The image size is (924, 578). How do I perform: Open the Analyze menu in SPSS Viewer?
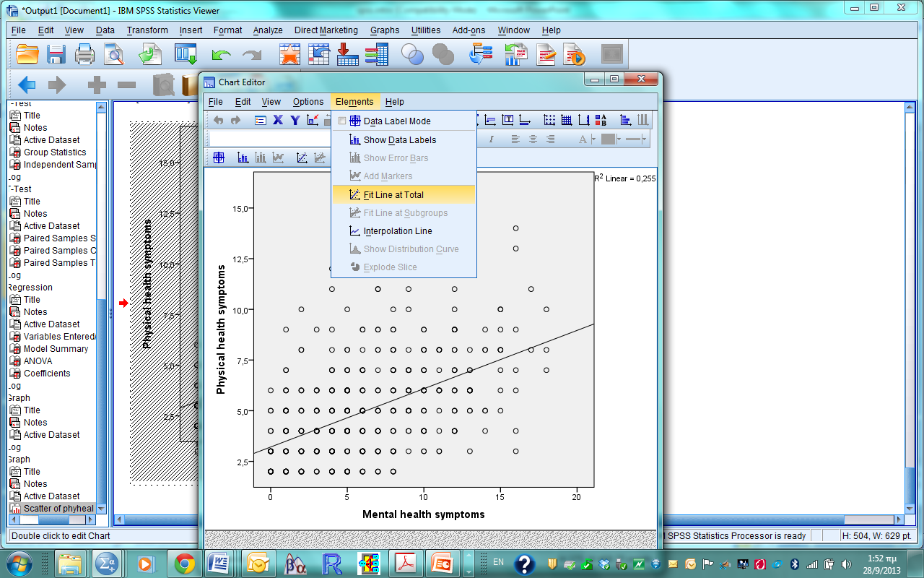(x=268, y=30)
